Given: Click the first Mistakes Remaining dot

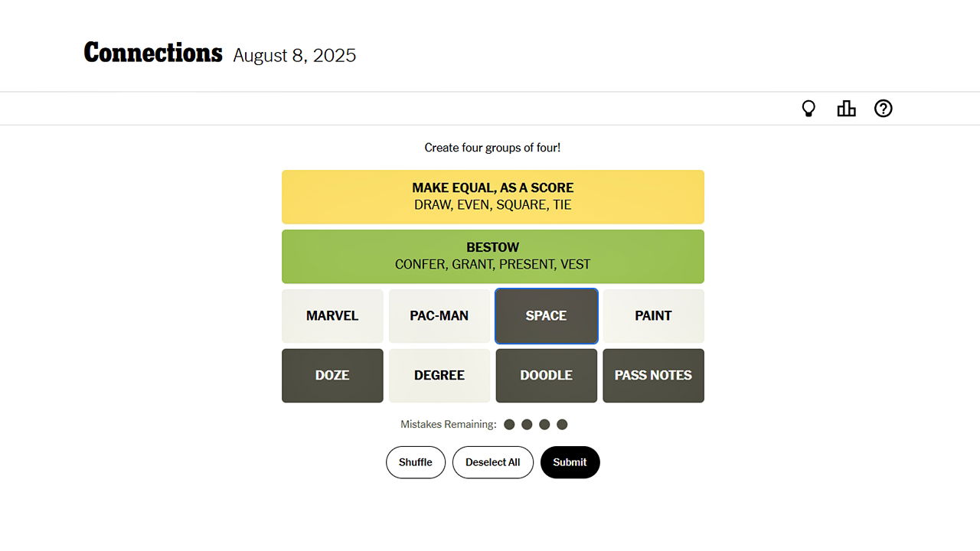Looking at the screenshot, I should (x=509, y=423).
